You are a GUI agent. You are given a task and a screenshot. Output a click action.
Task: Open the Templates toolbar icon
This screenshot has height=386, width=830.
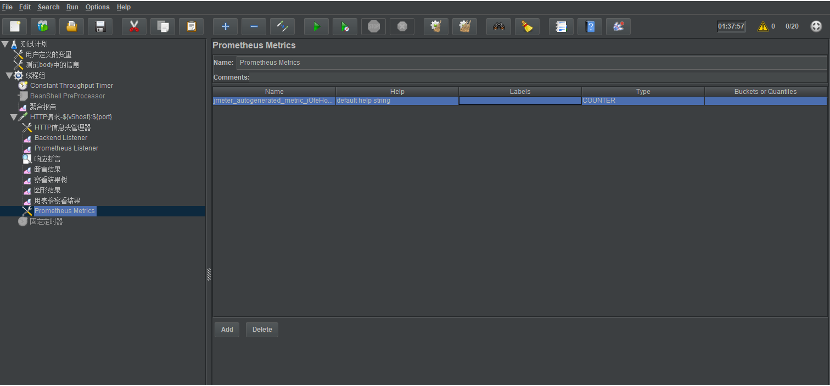(x=43, y=26)
